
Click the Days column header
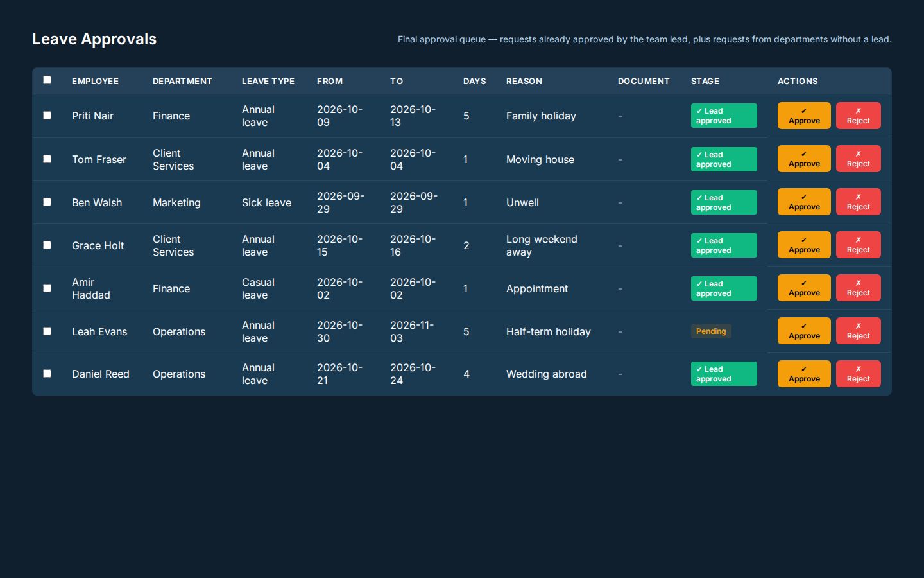(475, 81)
